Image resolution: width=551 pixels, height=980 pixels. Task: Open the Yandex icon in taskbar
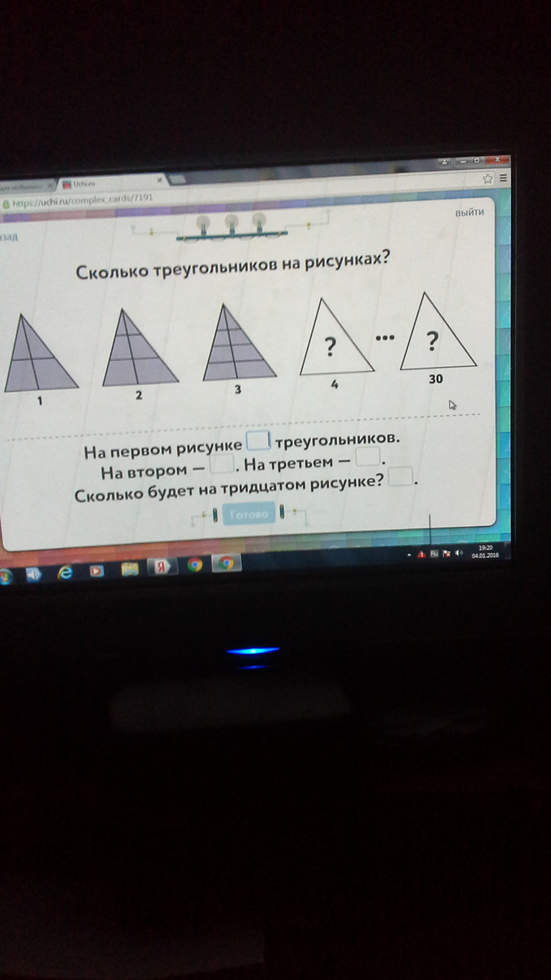tap(162, 568)
